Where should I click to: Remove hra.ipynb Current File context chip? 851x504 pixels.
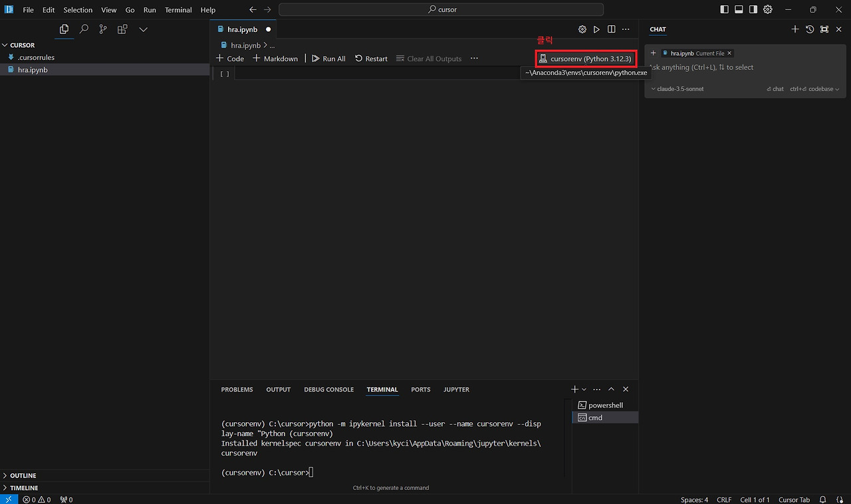(x=729, y=53)
